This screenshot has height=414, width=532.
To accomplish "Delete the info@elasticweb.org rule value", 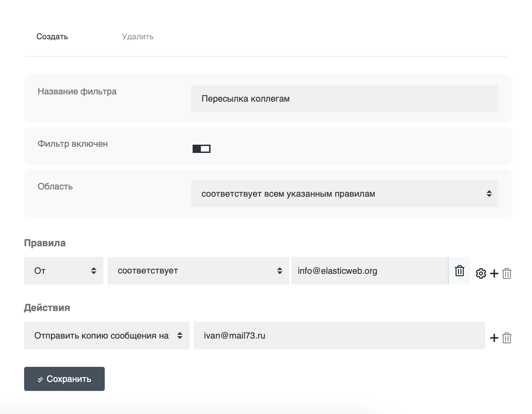I will click(x=459, y=271).
